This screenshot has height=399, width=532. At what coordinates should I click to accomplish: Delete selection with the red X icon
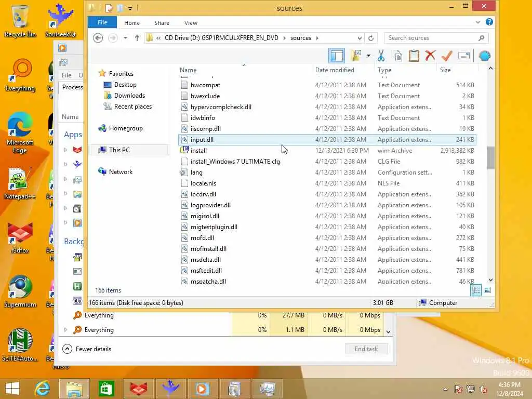click(x=430, y=55)
